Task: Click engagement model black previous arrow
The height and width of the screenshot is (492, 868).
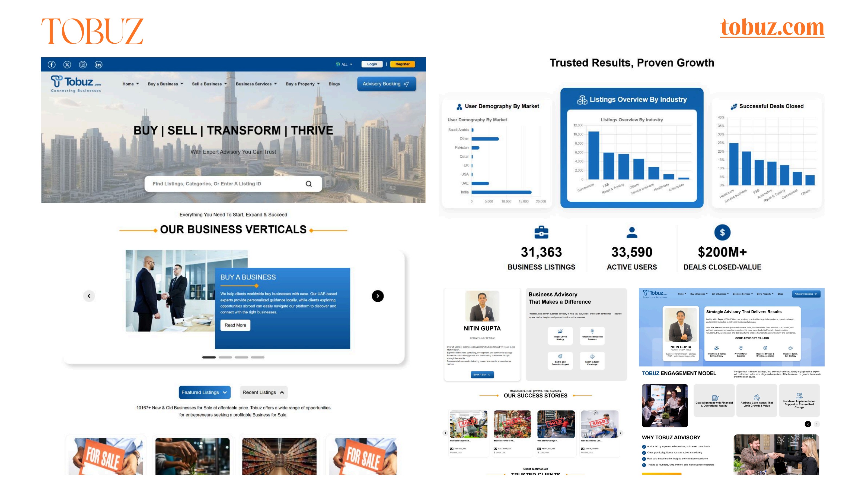Action: tap(808, 424)
